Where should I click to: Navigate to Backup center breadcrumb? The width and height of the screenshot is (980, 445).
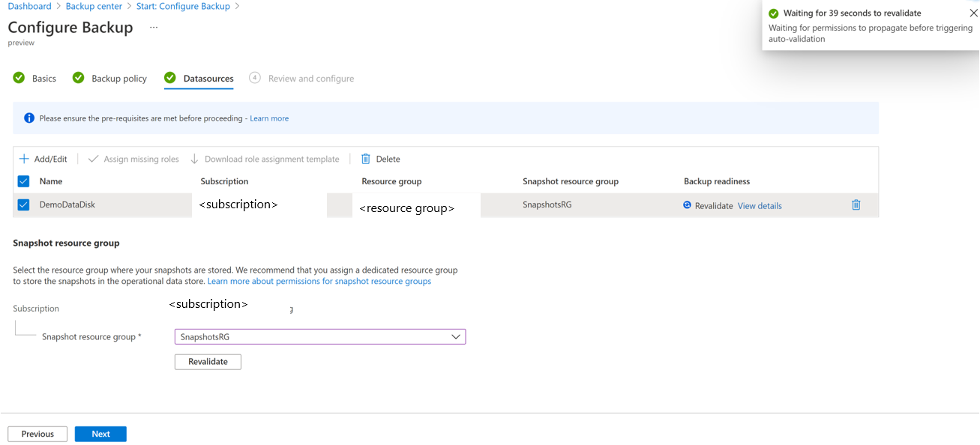[x=95, y=6]
